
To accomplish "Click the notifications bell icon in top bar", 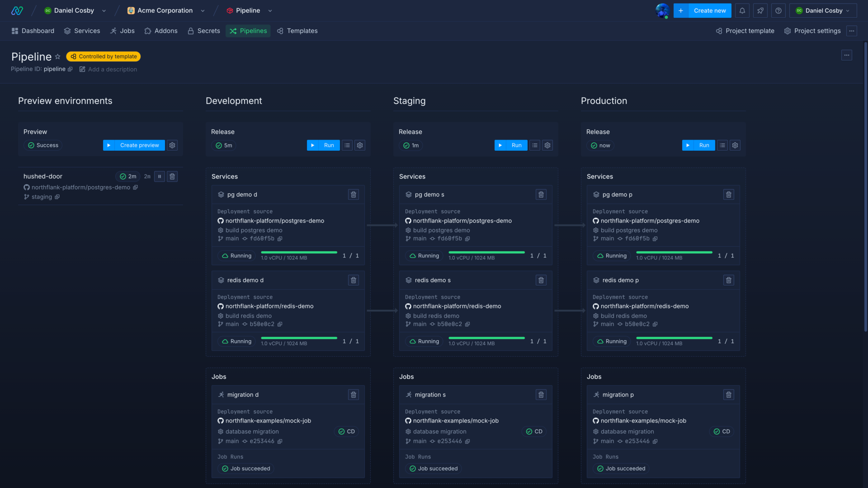I will pyautogui.click(x=742, y=11).
